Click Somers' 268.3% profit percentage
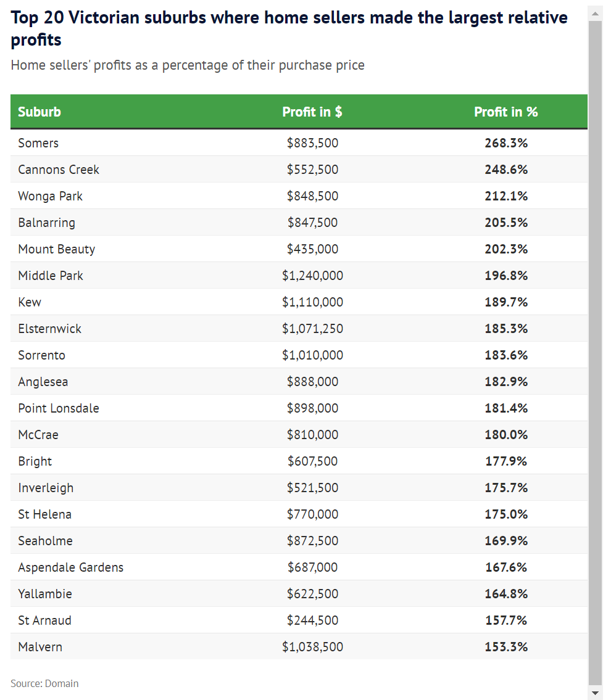Image resolution: width=611 pixels, height=700 pixels. pos(506,143)
